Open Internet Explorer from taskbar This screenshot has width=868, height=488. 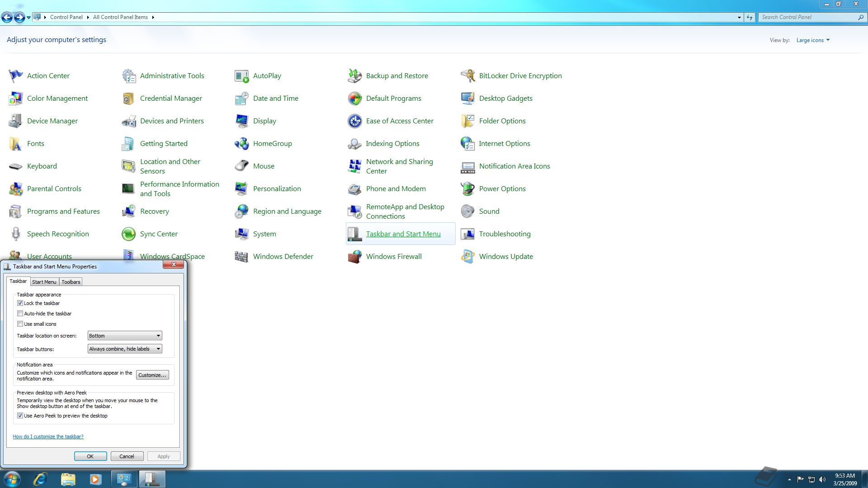tap(41, 479)
